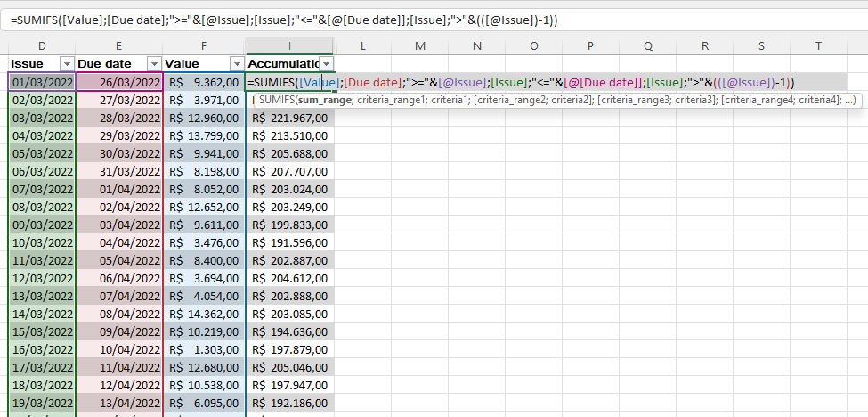Select Accumulation cell R$ 191.596,00

[289, 242]
